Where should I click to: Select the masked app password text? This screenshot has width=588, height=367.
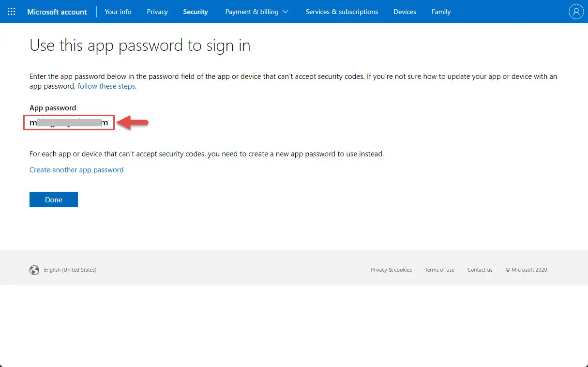tap(69, 123)
